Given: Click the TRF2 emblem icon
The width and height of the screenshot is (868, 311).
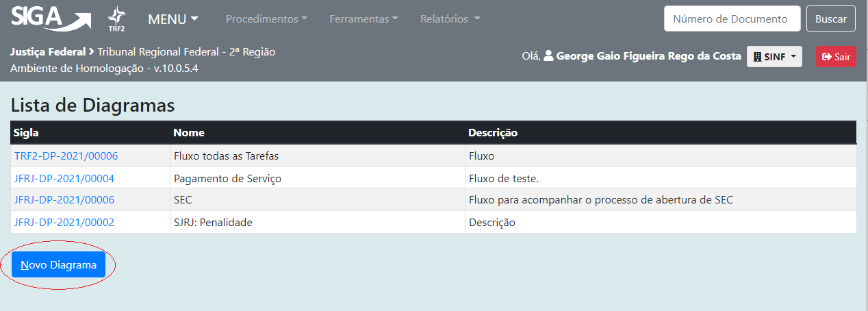Looking at the screenshot, I should 116,19.
